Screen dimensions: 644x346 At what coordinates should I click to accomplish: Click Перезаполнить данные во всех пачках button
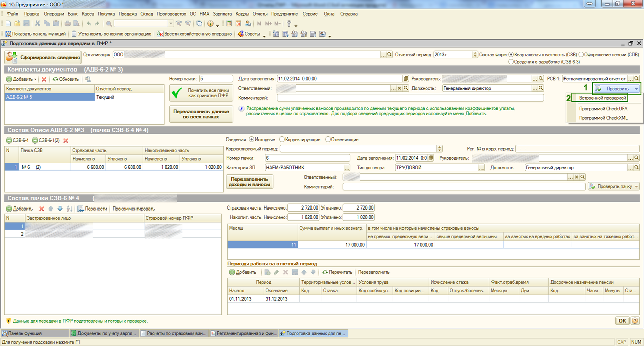click(201, 113)
